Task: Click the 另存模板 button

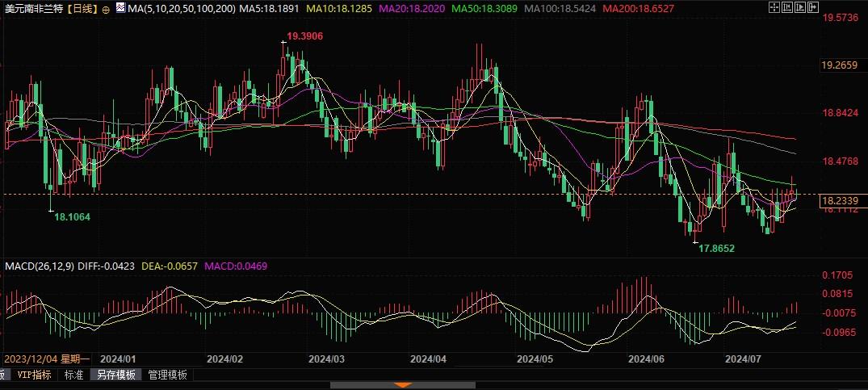Action: [x=115, y=375]
